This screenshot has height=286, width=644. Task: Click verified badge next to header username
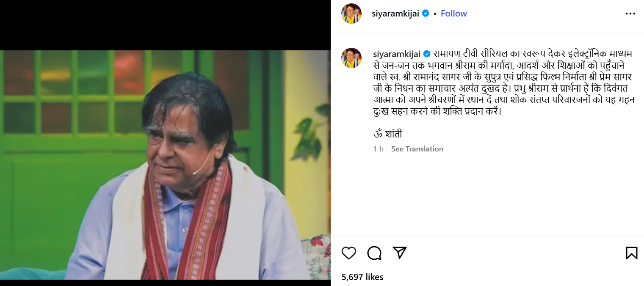pyautogui.click(x=426, y=14)
